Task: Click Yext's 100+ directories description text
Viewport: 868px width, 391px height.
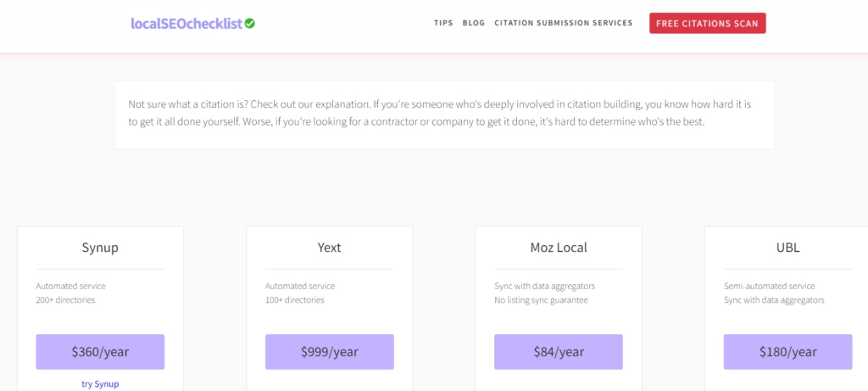Action: pyautogui.click(x=294, y=299)
